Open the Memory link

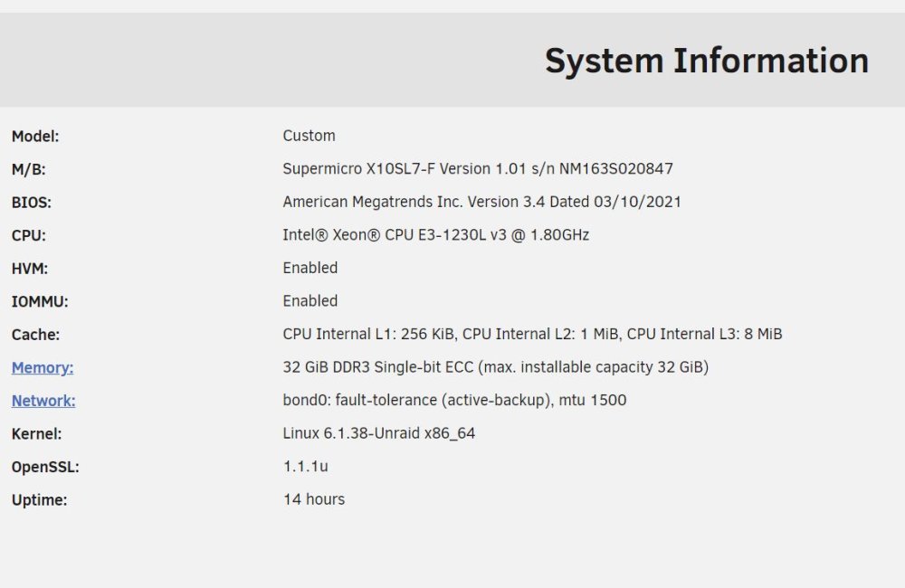tap(43, 367)
